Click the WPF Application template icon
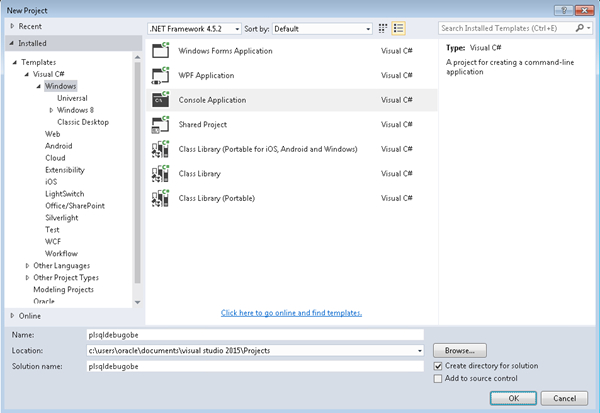The width and height of the screenshot is (600, 413). 161,75
